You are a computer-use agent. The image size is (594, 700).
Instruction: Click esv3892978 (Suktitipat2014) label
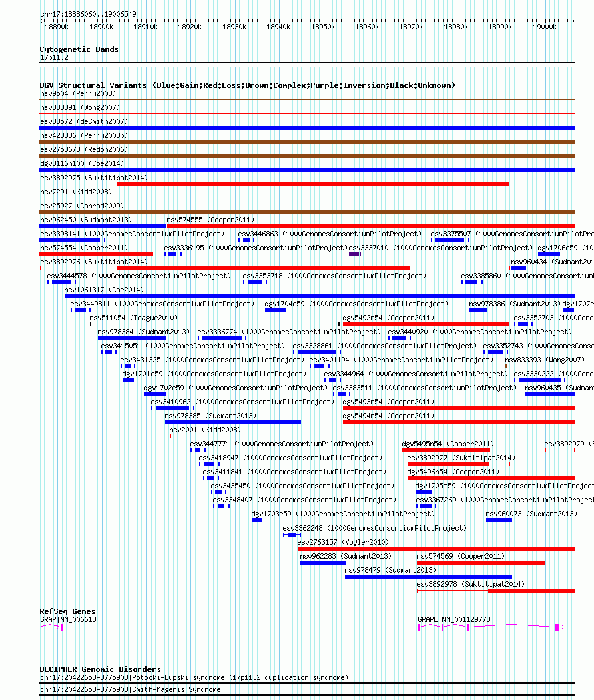(x=471, y=584)
